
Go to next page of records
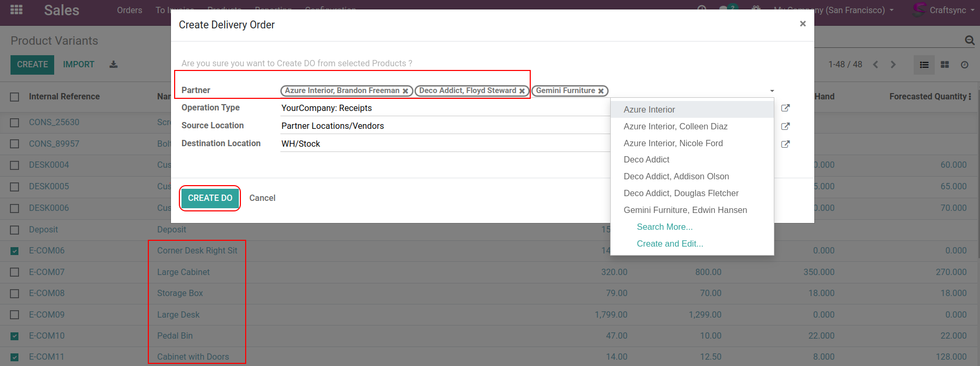tap(893, 65)
